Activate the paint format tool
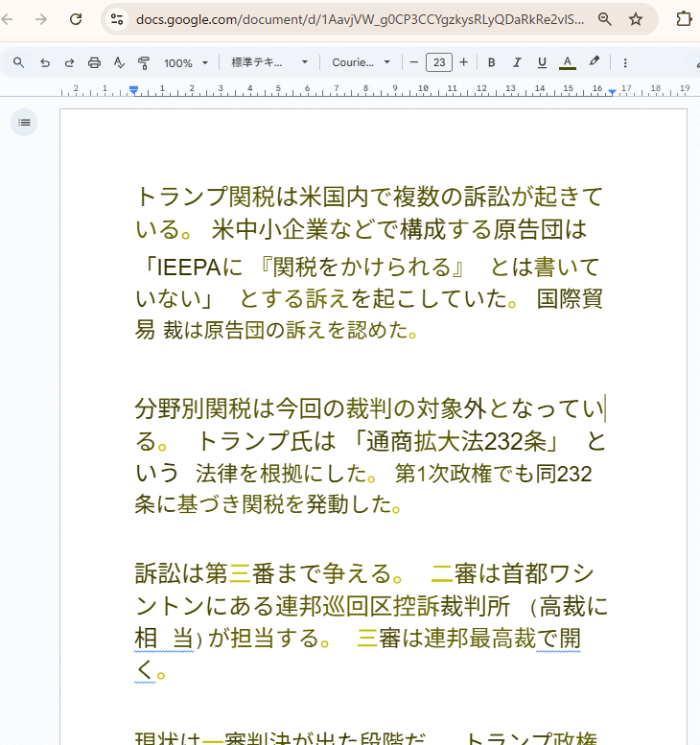The height and width of the screenshot is (745, 700). point(144,62)
